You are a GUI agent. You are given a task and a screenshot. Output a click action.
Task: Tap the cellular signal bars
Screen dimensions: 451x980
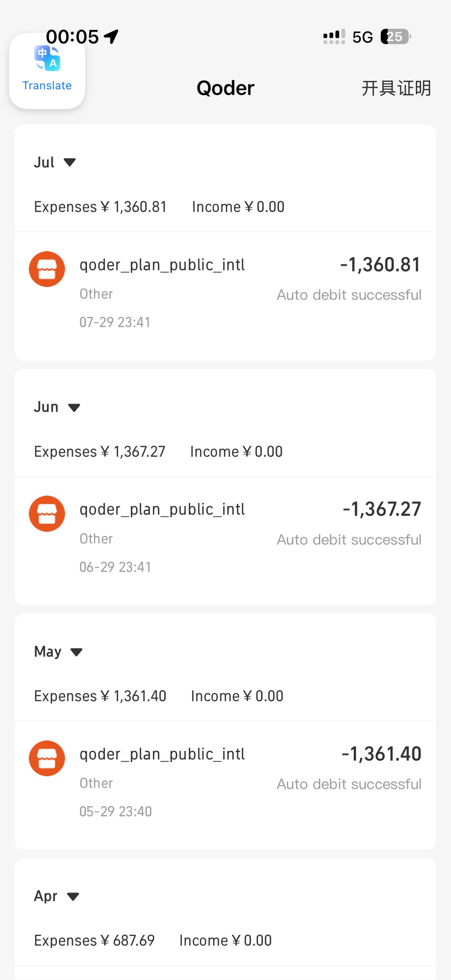tap(334, 37)
